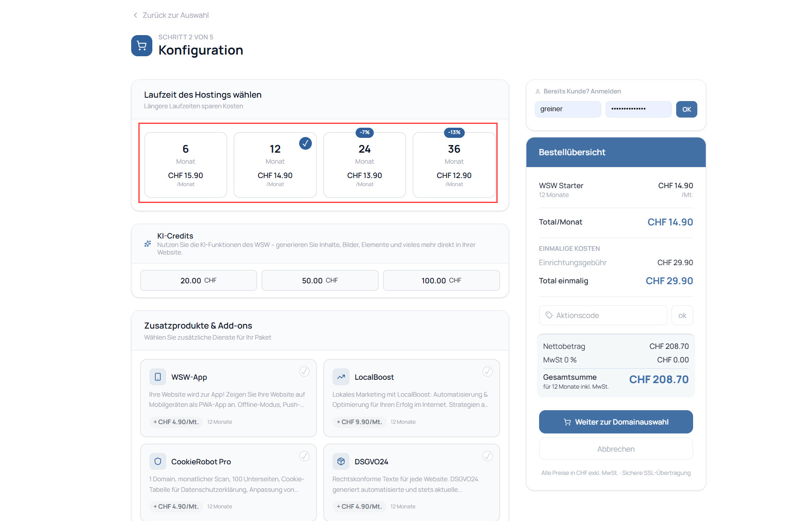Click the LocalBoost trend chart icon
This screenshot has width=812, height=521.
click(x=341, y=377)
